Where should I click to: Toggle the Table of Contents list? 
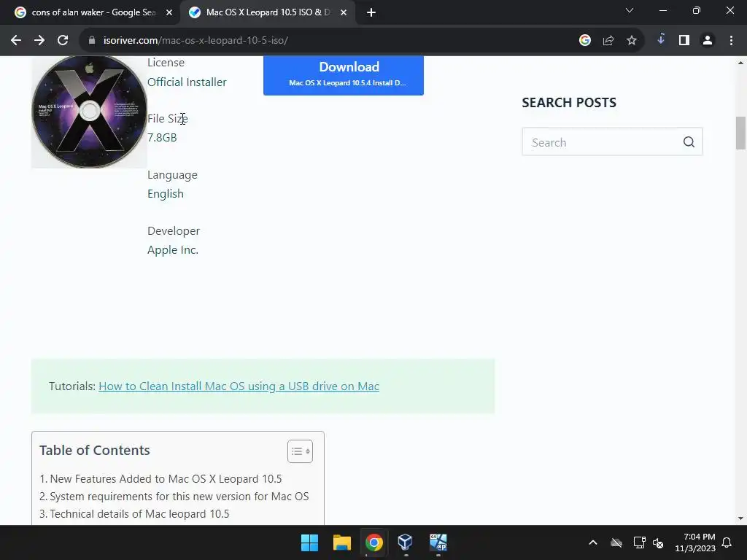(300, 451)
